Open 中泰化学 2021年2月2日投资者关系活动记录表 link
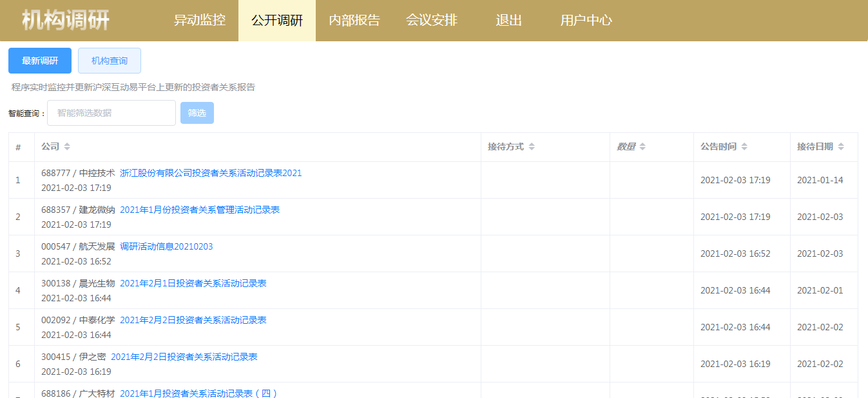 193,320
